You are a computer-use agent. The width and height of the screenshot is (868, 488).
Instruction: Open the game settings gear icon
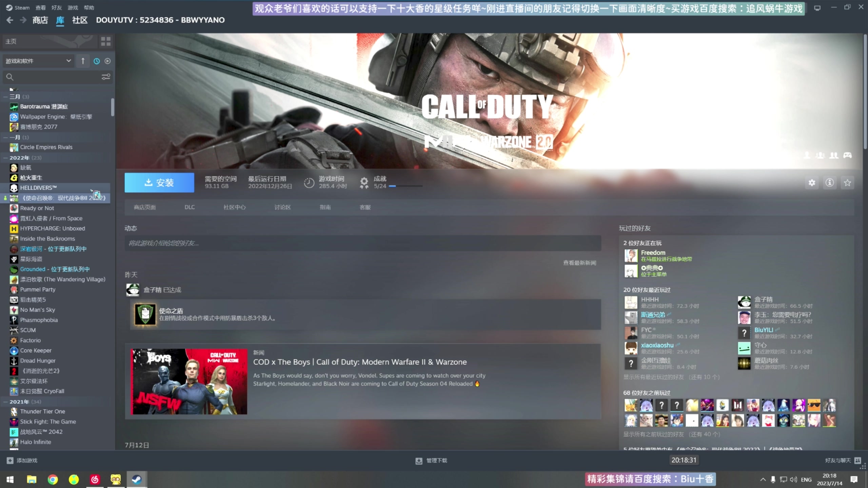tap(812, 183)
